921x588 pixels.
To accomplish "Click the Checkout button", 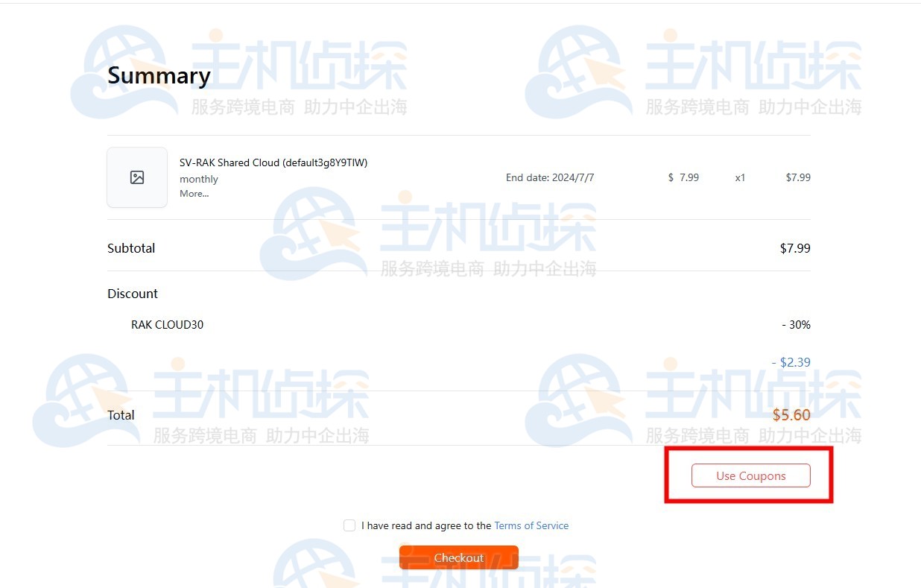I will (x=458, y=557).
